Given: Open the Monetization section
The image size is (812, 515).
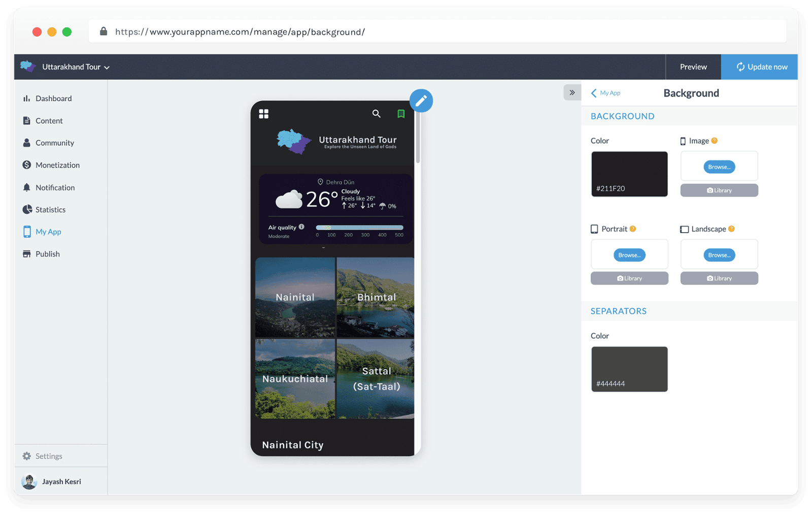Looking at the screenshot, I should point(57,165).
